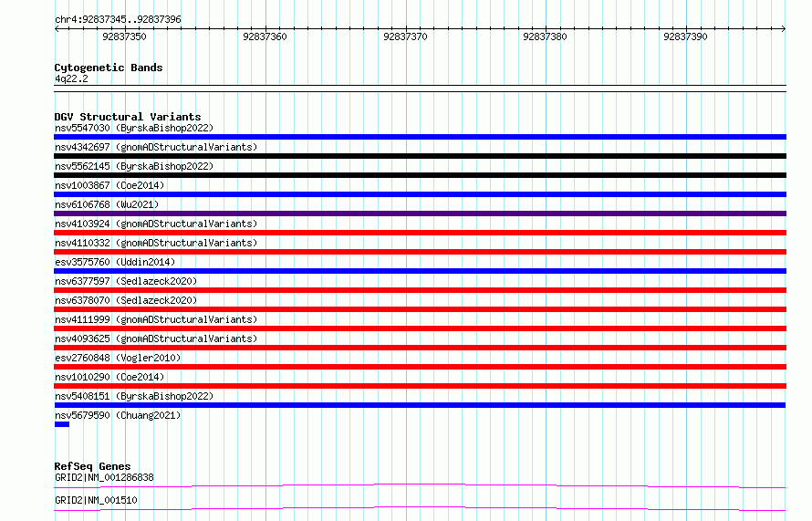The height and width of the screenshot is (521, 812).
Task: Click ruler position 92837350
Action: pos(124,36)
